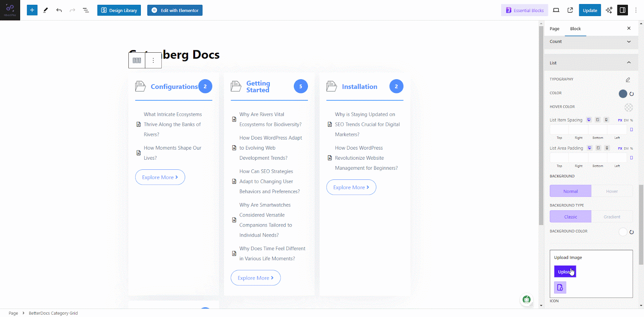The image size is (644, 317).
Task: Launch Edit with Elementor
Action: click(175, 10)
